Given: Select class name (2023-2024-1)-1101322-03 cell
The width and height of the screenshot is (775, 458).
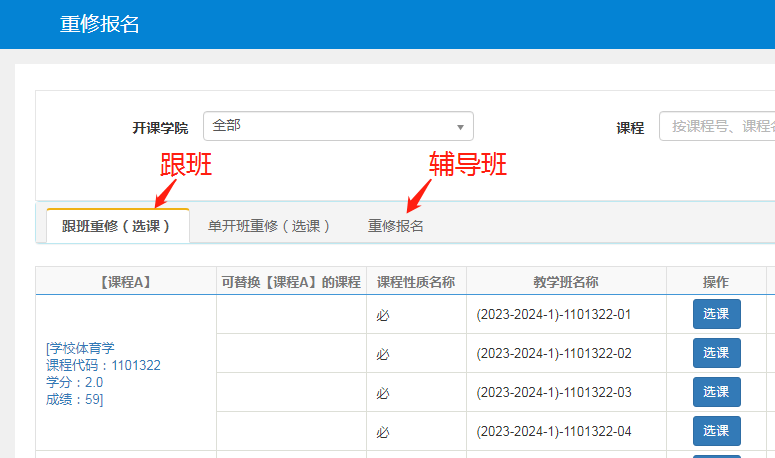Looking at the screenshot, I should [x=553, y=392].
